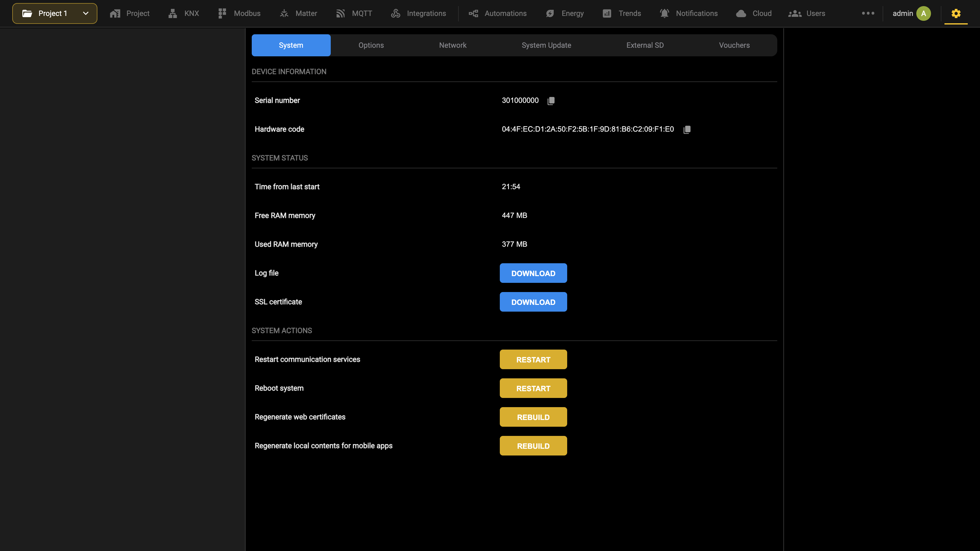Go to Automations
This screenshot has height=551, width=980.
tap(498, 13)
